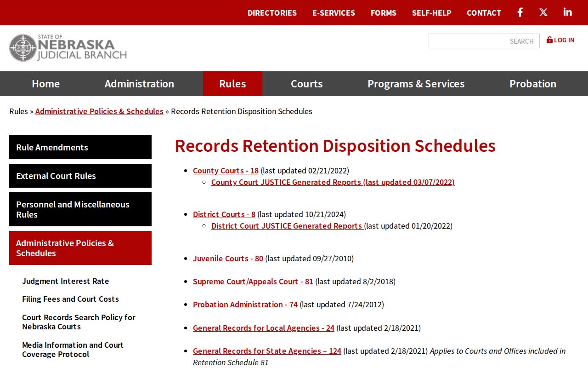Select the Administration navigation tab
Screen dimensions: 588x368
(x=139, y=84)
